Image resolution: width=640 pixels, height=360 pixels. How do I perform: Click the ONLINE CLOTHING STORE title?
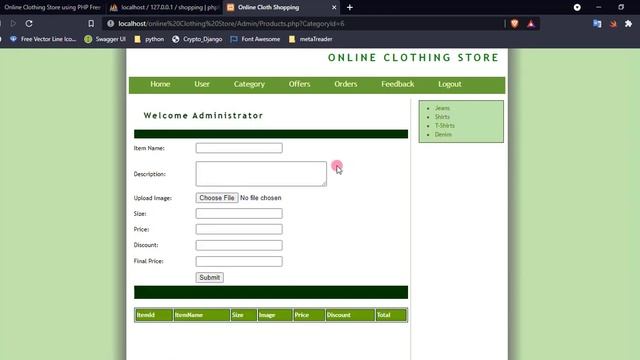413,58
